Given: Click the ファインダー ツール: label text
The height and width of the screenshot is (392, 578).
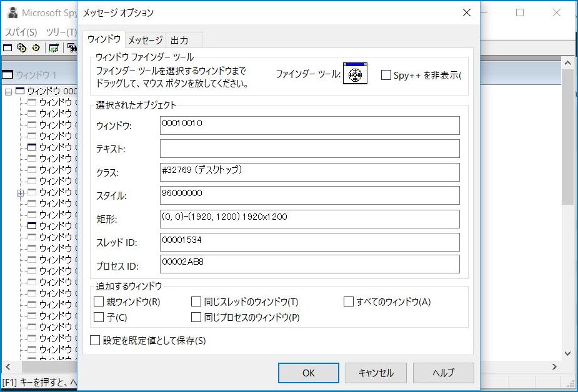Looking at the screenshot, I should (x=308, y=74).
